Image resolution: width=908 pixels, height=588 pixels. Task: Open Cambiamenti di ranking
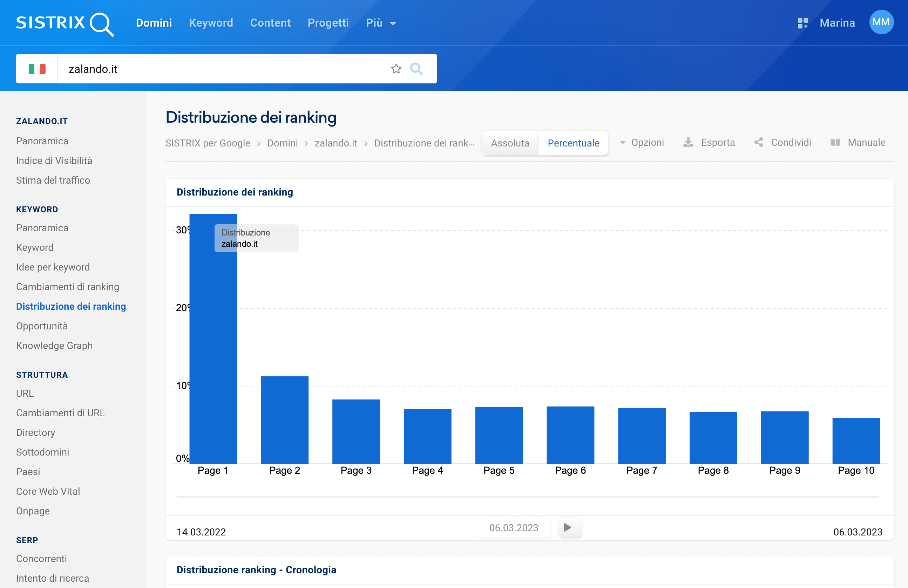tap(68, 287)
